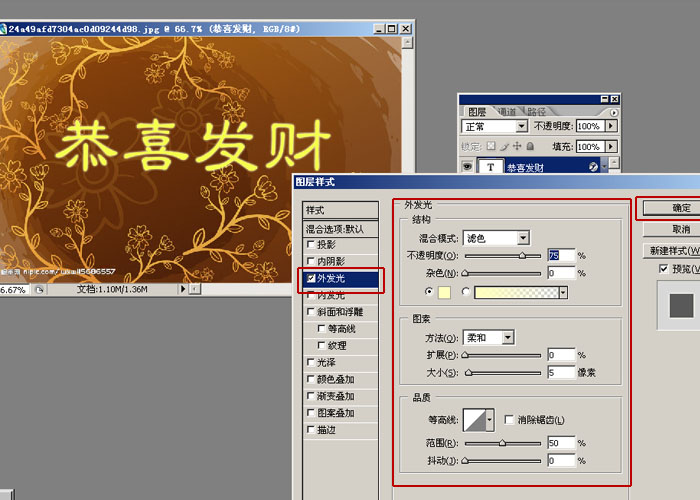Toggle 预览 preview checkbox
This screenshot has height=500, width=700.
pos(663,269)
